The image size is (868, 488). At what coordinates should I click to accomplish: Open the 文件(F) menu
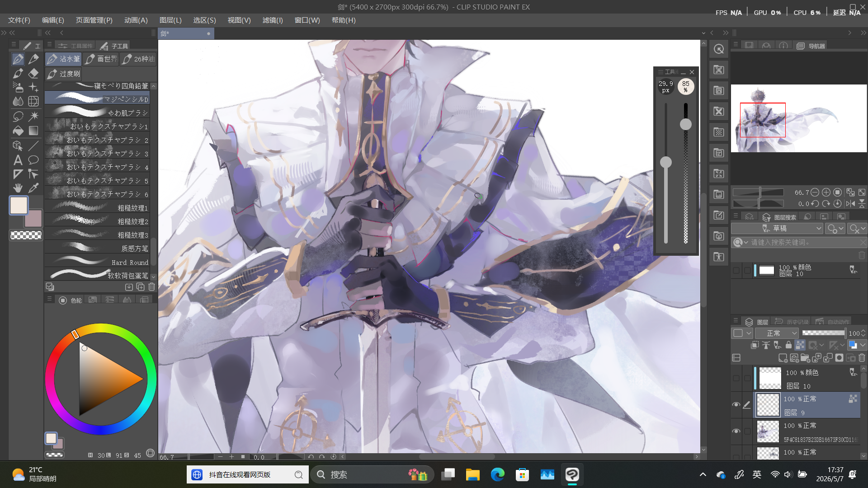pos(19,20)
